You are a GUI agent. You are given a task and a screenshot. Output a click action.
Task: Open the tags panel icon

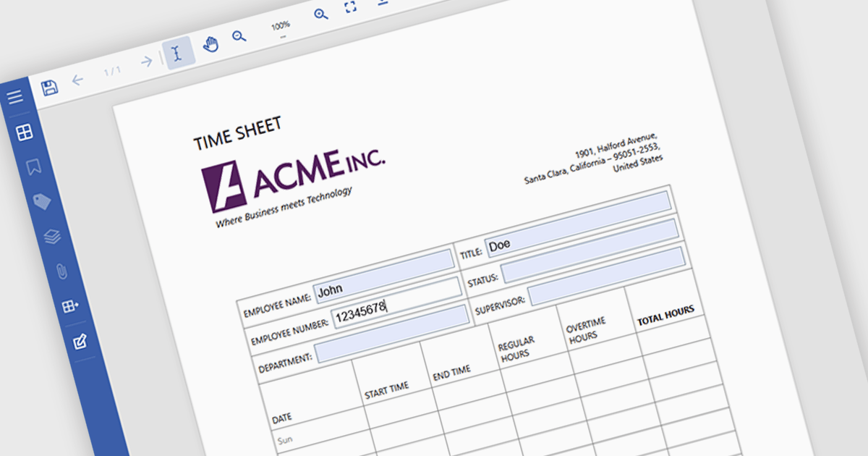43,201
